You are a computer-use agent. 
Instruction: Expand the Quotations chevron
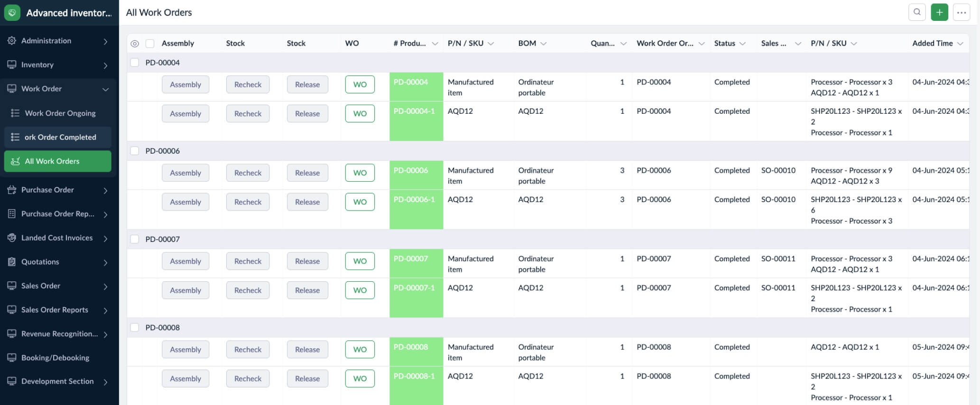click(105, 262)
